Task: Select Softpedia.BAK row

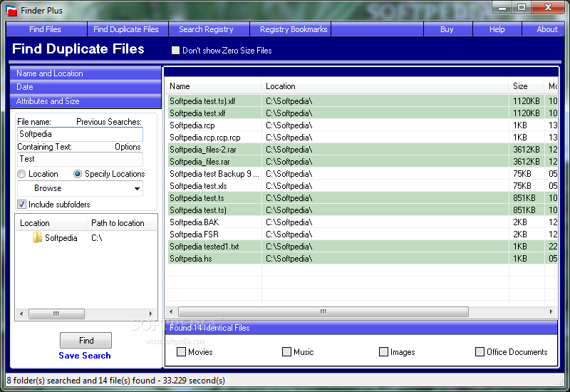Action: point(363,222)
